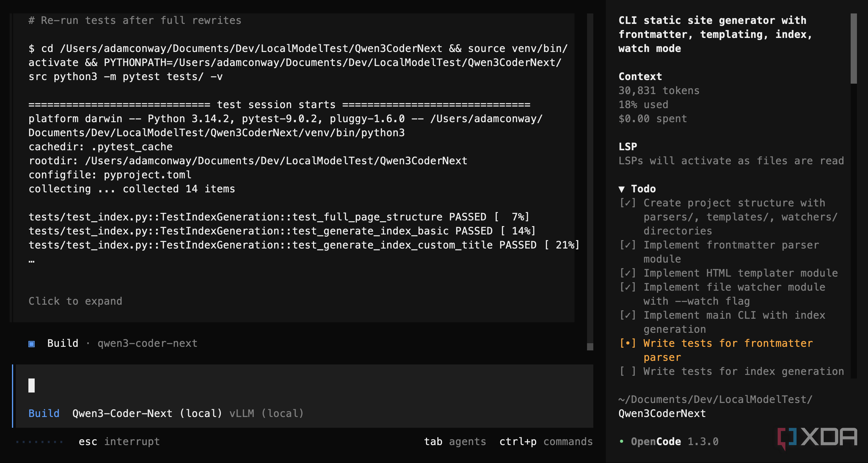868x463 pixels.
Task: Click the vLLM (local) provider label
Action: 267,413
